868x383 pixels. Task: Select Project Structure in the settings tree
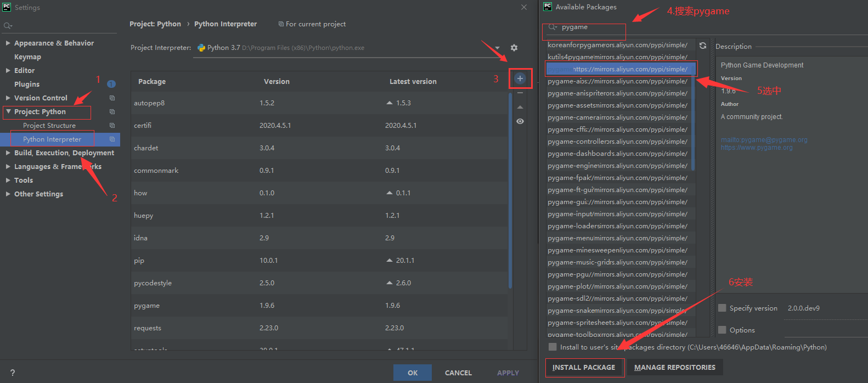(49, 126)
